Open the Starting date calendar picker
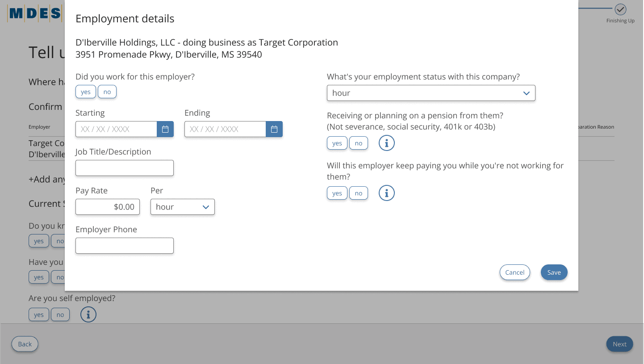The width and height of the screenshot is (644, 364). (x=165, y=129)
